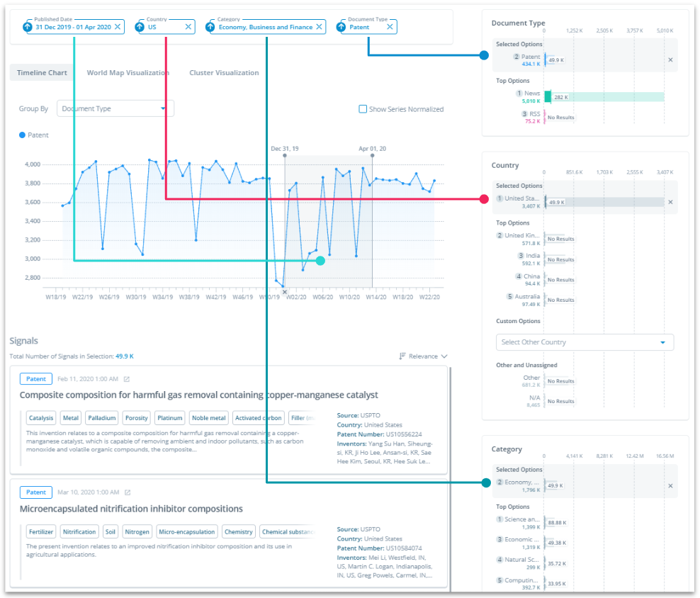Viewport: 700px width, 598px height.
Task: Switch to Timeline Chart tab
Action: click(42, 72)
